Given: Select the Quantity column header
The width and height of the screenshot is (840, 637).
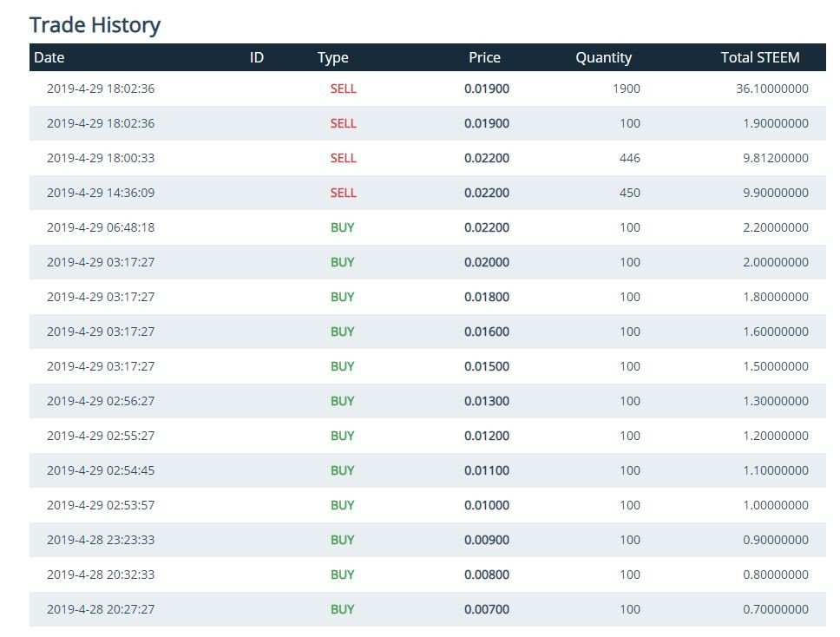Looking at the screenshot, I should pos(603,58).
